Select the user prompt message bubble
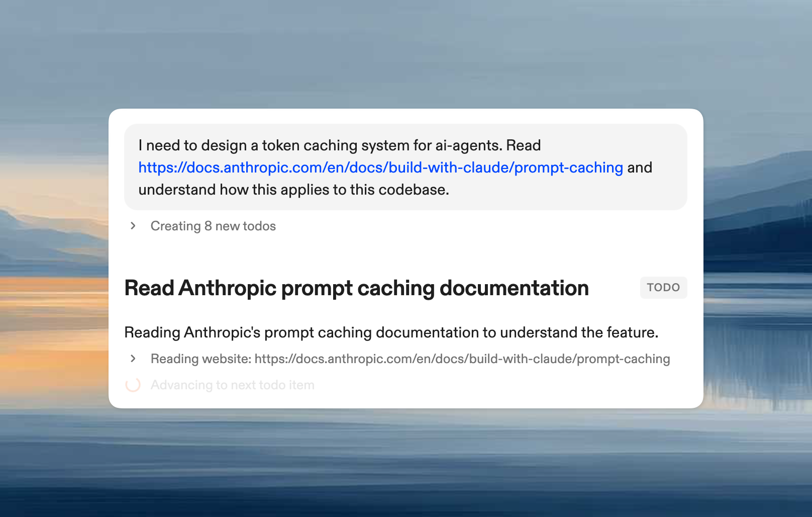 406,167
